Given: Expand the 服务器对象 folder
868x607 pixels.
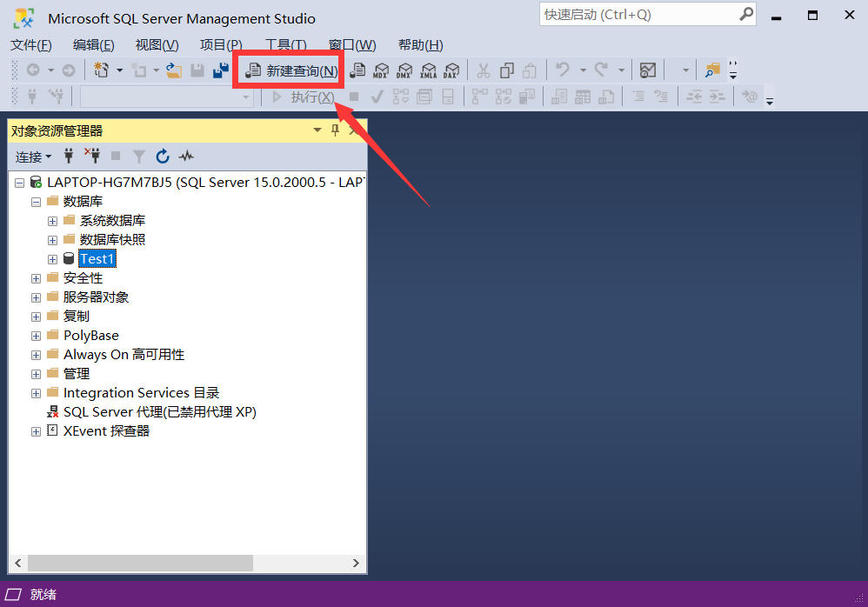Looking at the screenshot, I should 36,297.
